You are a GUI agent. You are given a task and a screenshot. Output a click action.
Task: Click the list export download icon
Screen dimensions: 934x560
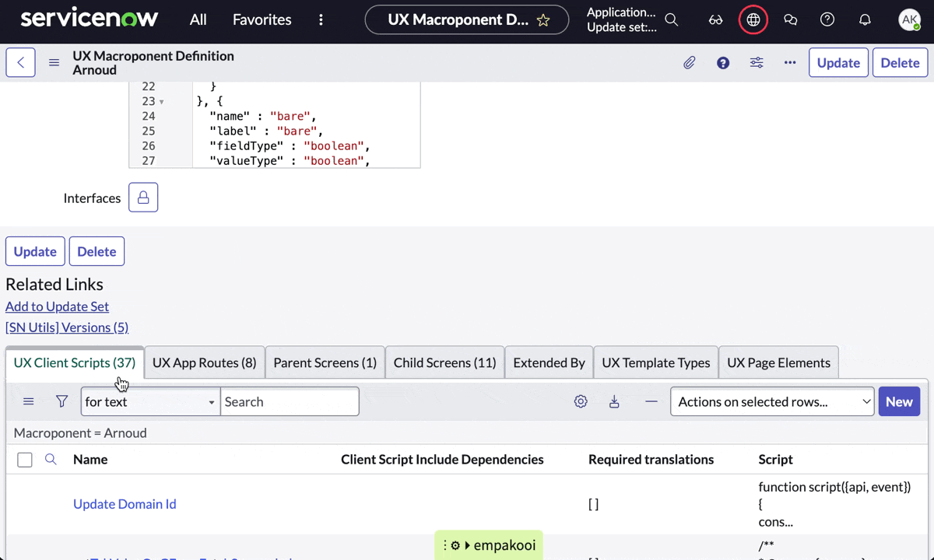[614, 401]
